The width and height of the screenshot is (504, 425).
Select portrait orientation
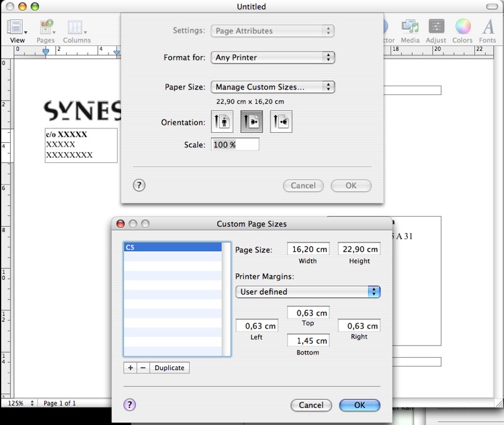[222, 122]
